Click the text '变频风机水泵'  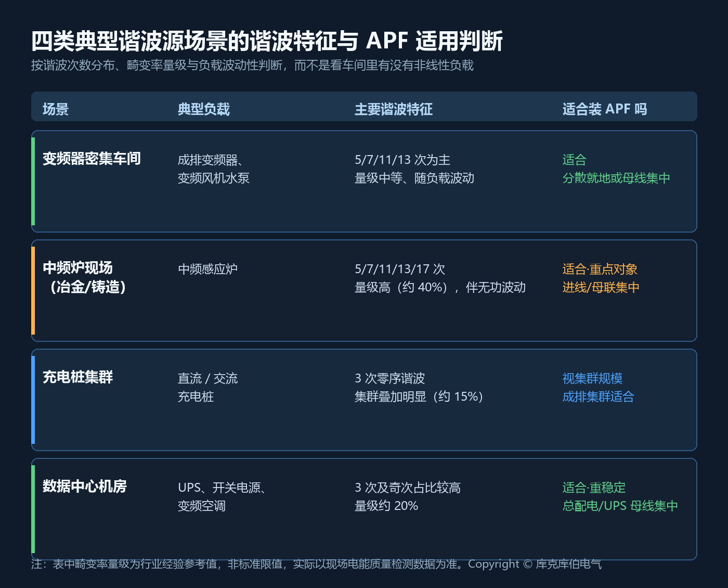[x=214, y=178]
